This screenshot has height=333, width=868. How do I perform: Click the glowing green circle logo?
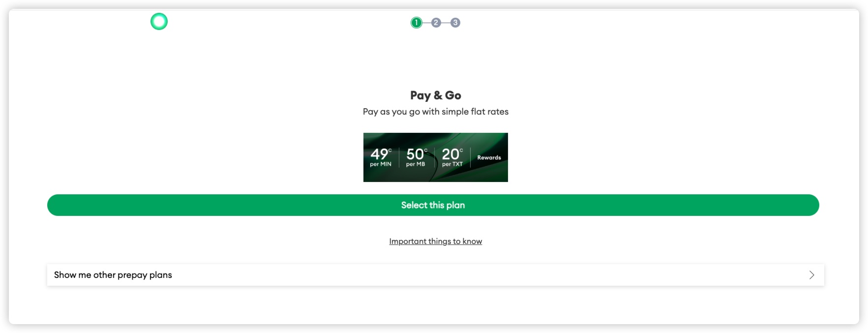pos(159,22)
